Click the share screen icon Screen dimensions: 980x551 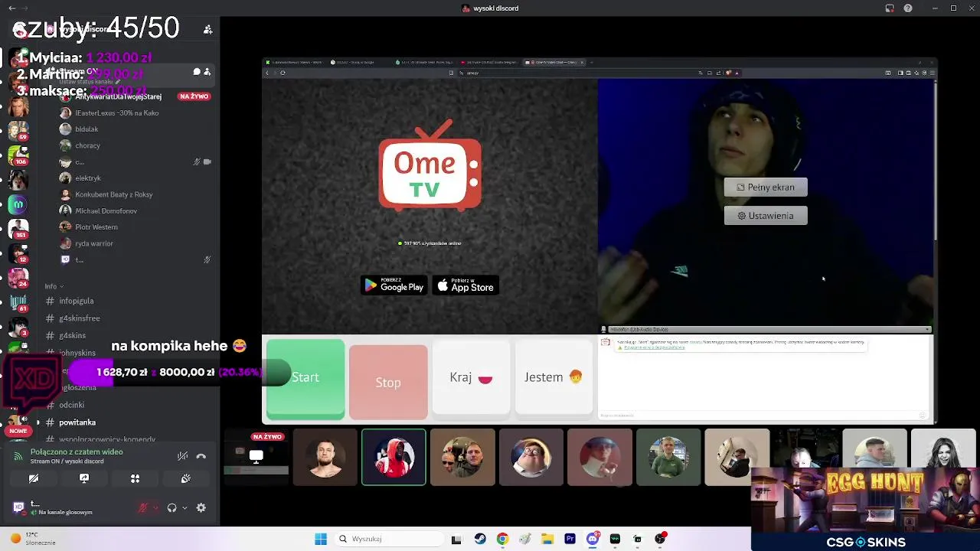point(84,478)
